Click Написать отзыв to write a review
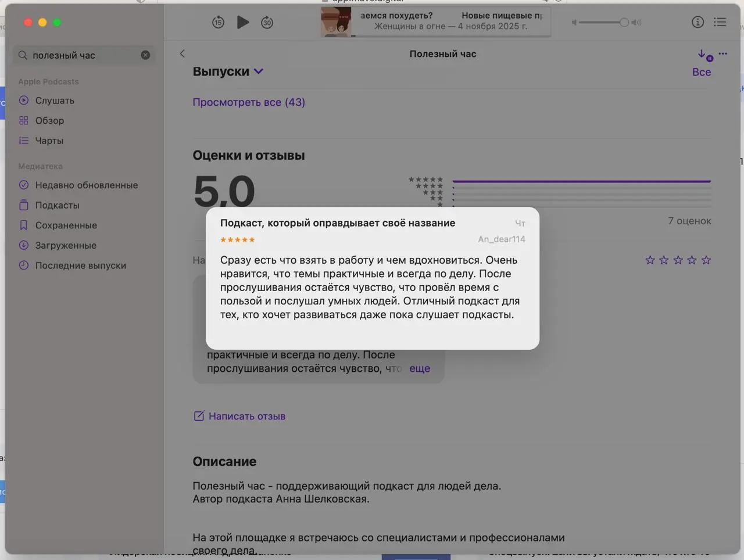The width and height of the screenshot is (744, 560). point(239,416)
